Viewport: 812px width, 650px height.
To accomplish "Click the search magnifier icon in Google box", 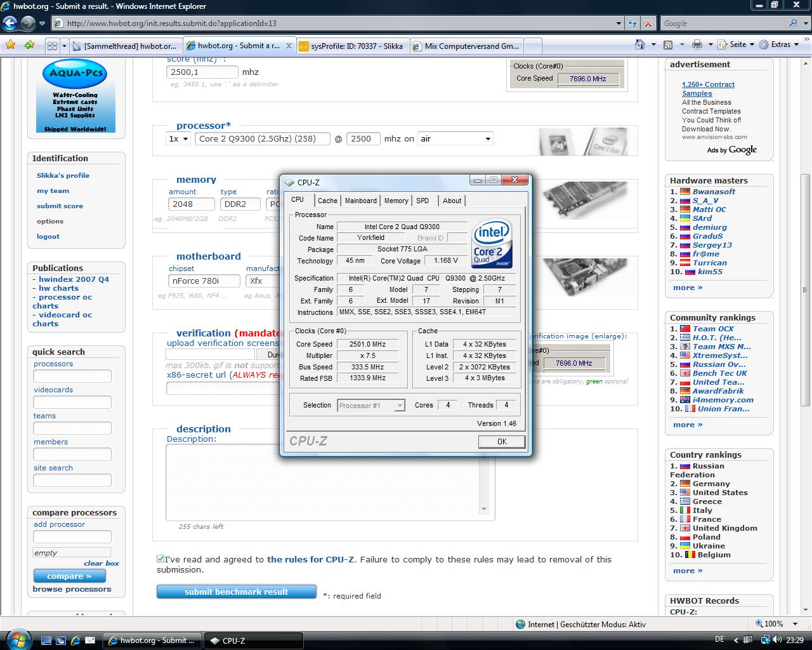I will click(794, 23).
